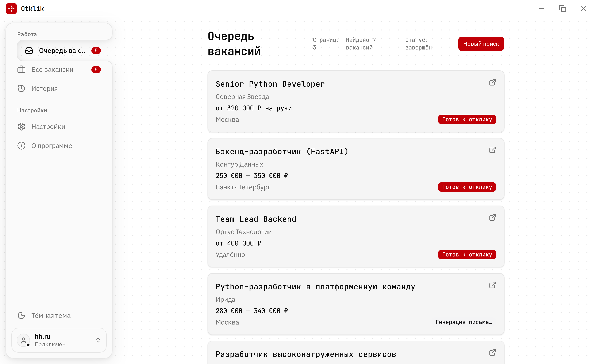This screenshot has width=594, height=364.
Task: Click the Генерация письма… status on Ирида card
Action: click(x=464, y=322)
